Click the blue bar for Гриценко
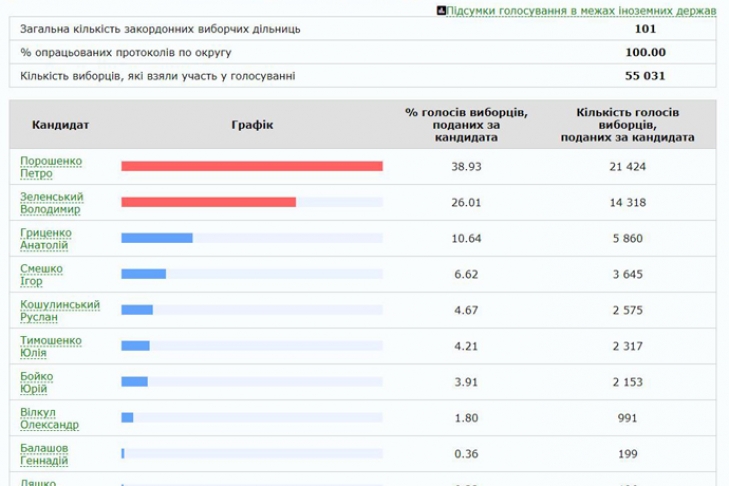This screenshot has width=729, height=486. pos(157,238)
